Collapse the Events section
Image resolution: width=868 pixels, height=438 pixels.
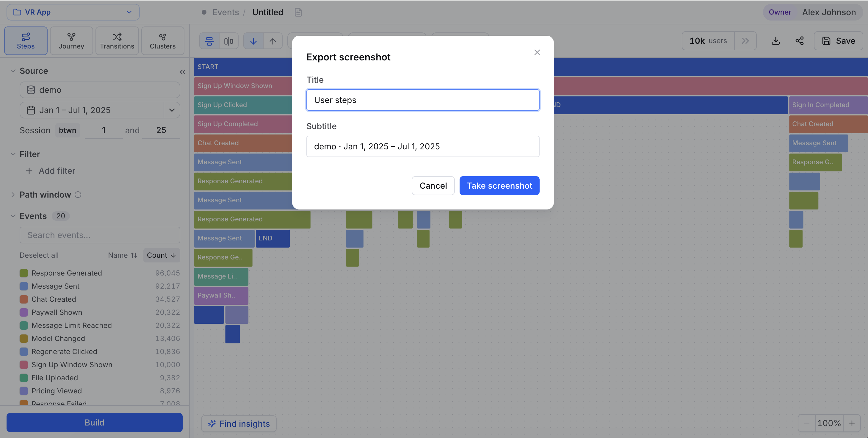(13, 216)
